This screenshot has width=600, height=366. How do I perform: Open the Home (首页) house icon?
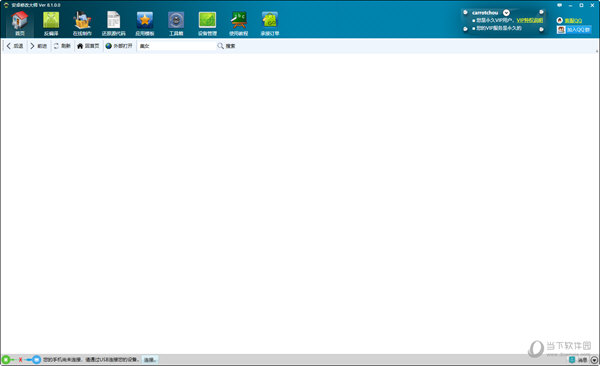click(20, 23)
